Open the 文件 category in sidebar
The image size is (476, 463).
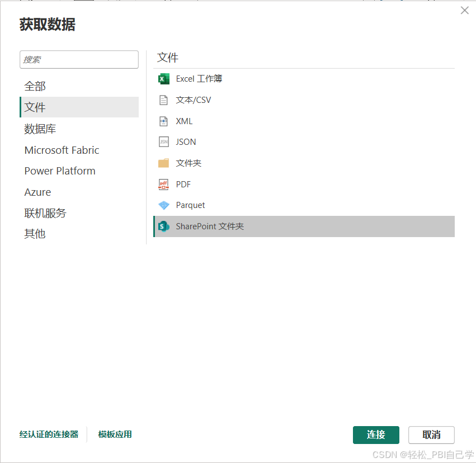79,107
